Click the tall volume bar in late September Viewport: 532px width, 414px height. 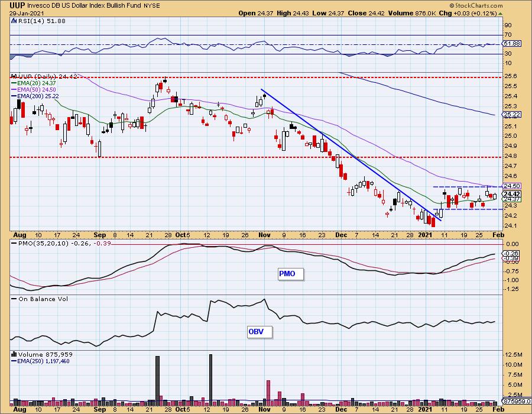[x=157, y=380]
